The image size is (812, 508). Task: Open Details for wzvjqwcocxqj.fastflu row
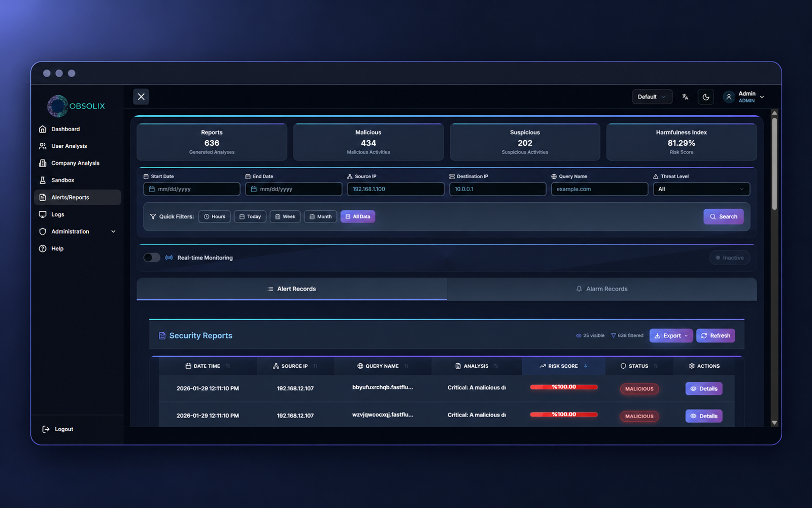[704, 416]
